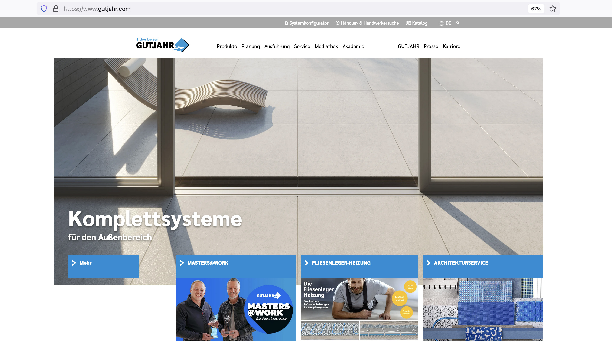612x364 pixels.
Task: Open the Produkte menu
Action: point(227,46)
